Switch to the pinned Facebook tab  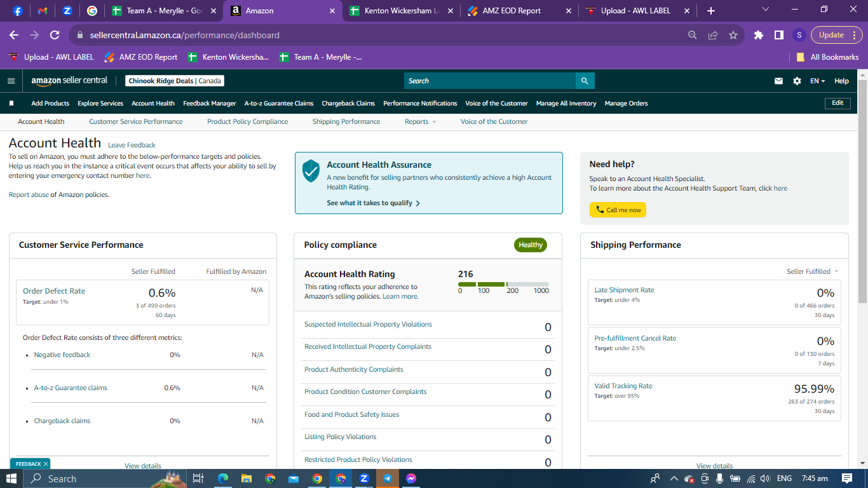point(18,11)
